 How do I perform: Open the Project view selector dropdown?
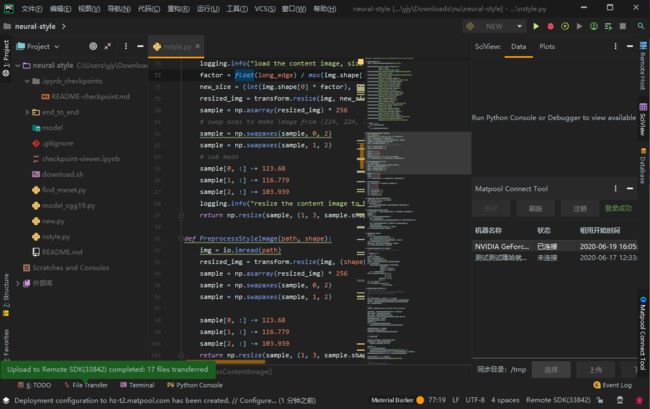(x=38, y=46)
